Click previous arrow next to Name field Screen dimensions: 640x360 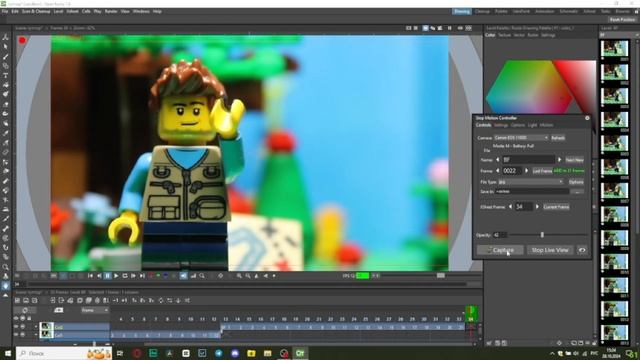(x=497, y=160)
